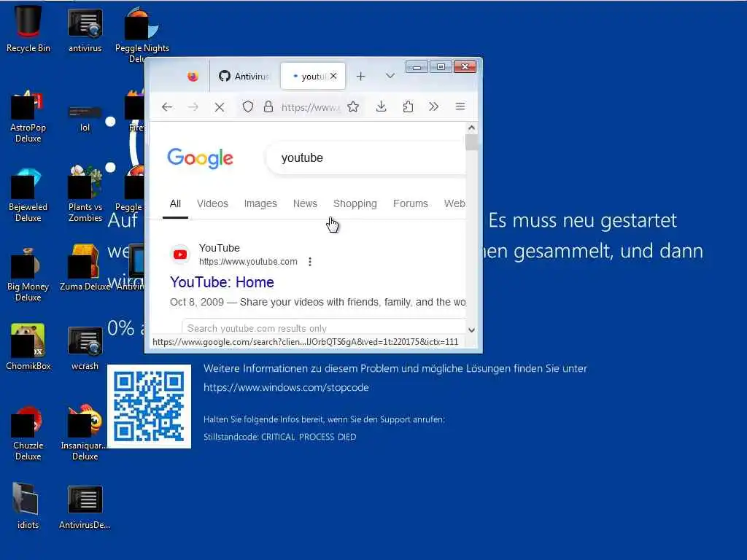The height and width of the screenshot is (560, 747).
Task: Click the QR code on blue screen
Action: point(149,406)
